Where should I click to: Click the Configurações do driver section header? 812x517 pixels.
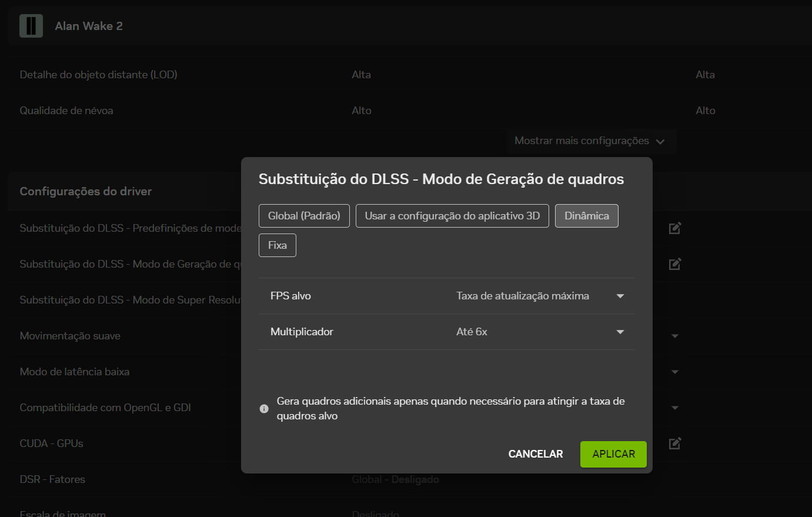[86, 191]
